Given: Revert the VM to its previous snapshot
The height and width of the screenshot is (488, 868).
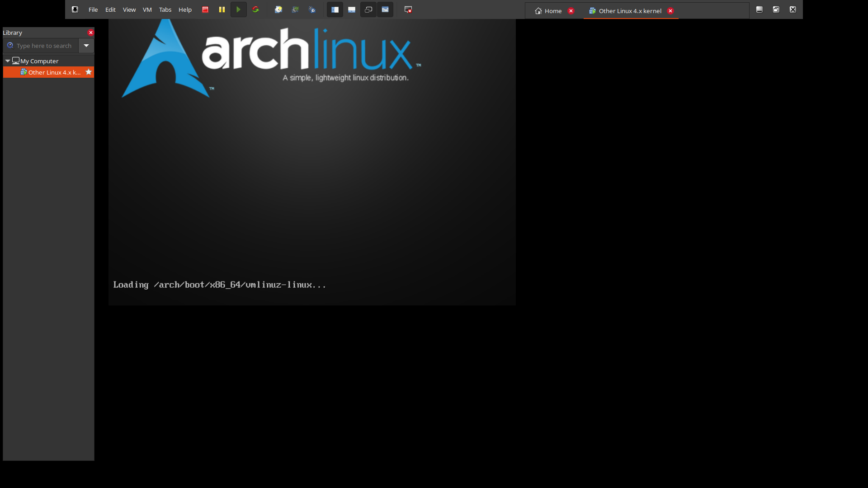Looking at the screenshot, I should point(295,9).
